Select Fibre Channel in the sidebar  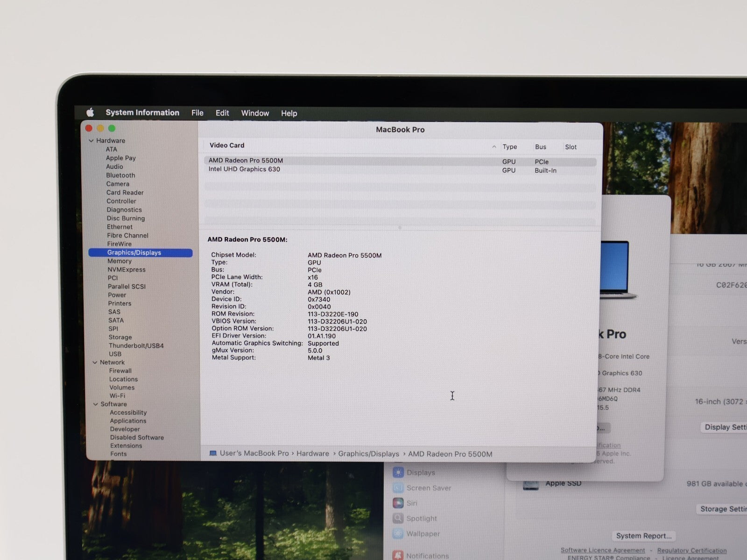[127, 236]
